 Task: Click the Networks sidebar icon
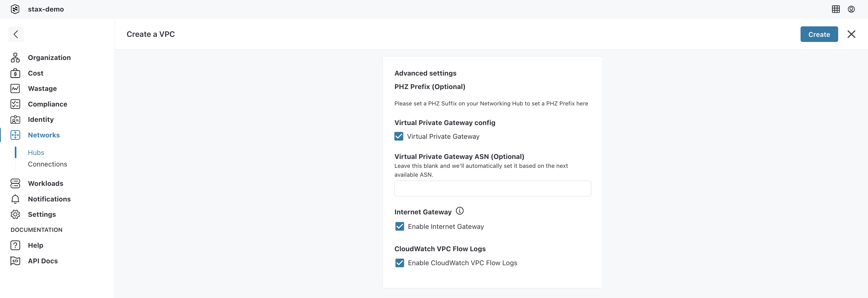[16, 134]
